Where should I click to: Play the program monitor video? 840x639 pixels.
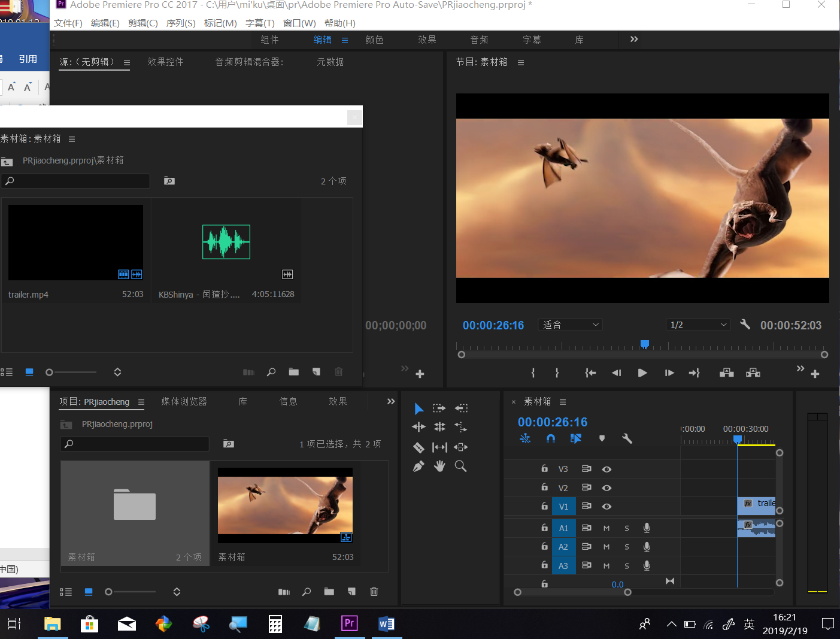point(642,373)
